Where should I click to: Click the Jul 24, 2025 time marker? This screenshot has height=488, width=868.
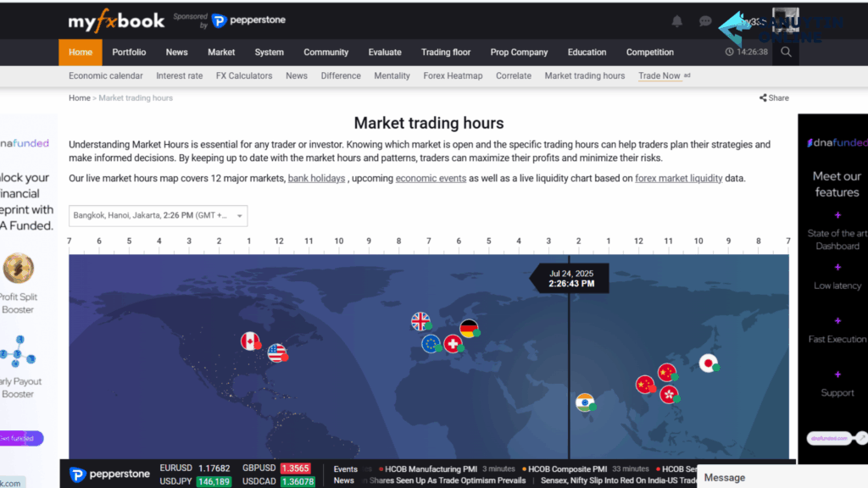pos(571,278)
